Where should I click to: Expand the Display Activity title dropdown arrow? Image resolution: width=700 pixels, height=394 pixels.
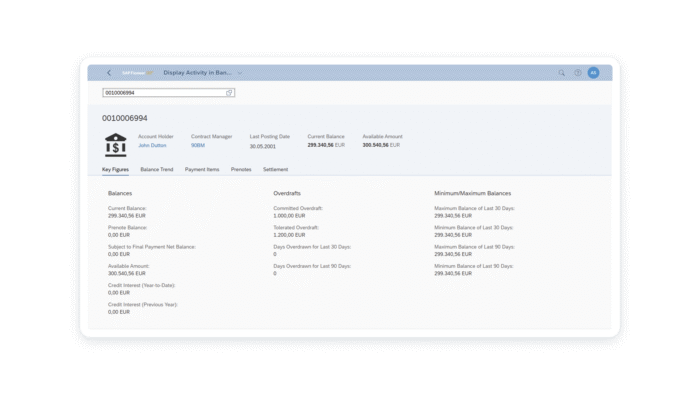tap(240, 73)
